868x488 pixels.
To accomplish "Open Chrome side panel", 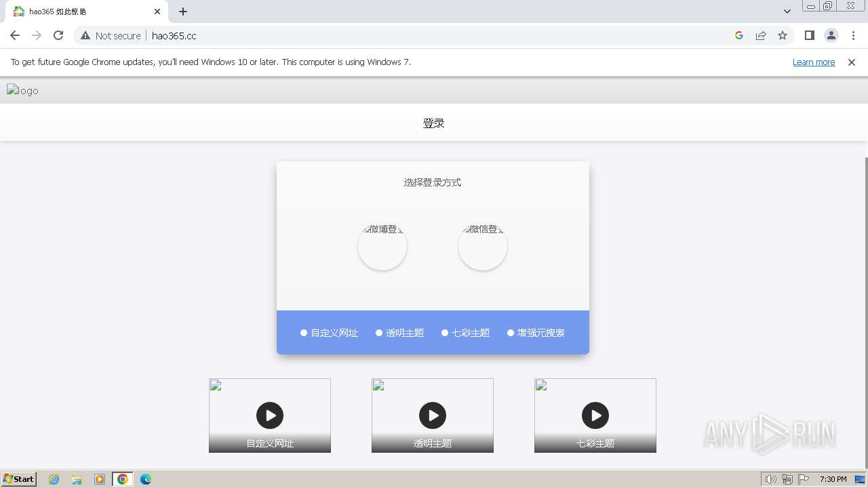I will [x=809, y=35].
